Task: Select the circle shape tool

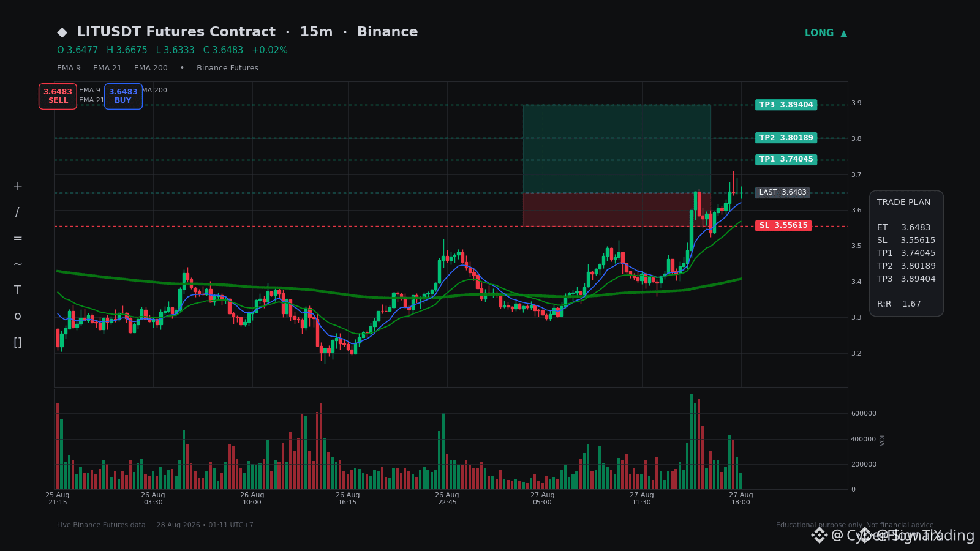Action: [18, 317]
